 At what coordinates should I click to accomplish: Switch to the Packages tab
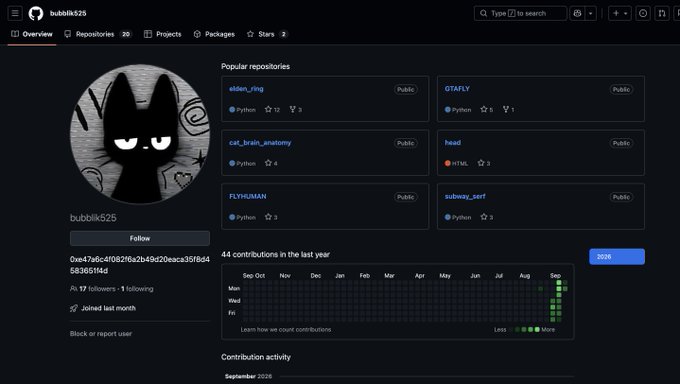coord(214,34)
